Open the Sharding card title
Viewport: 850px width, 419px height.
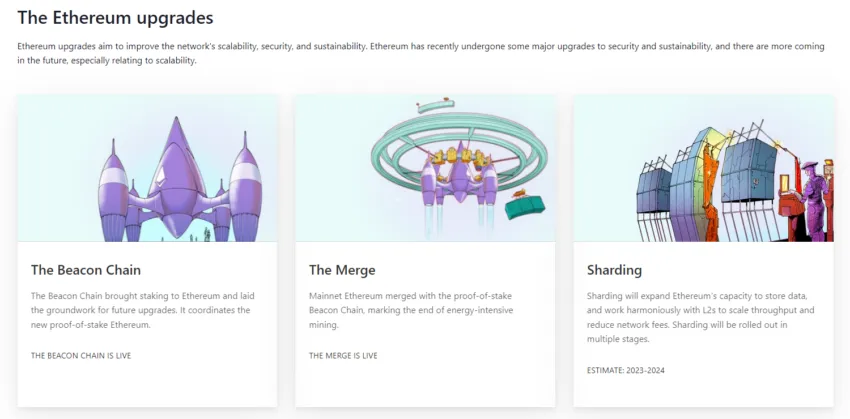click(x=614, y=270)
